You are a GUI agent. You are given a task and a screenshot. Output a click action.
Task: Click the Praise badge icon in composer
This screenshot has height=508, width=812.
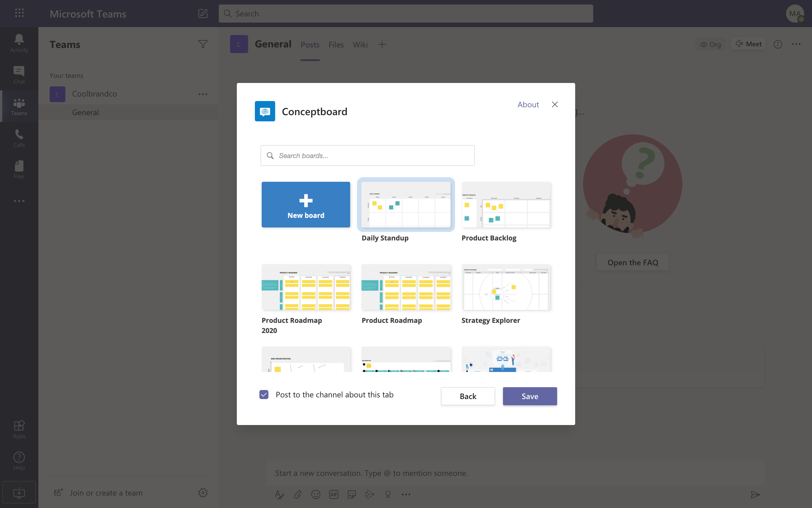pos(388,494)
